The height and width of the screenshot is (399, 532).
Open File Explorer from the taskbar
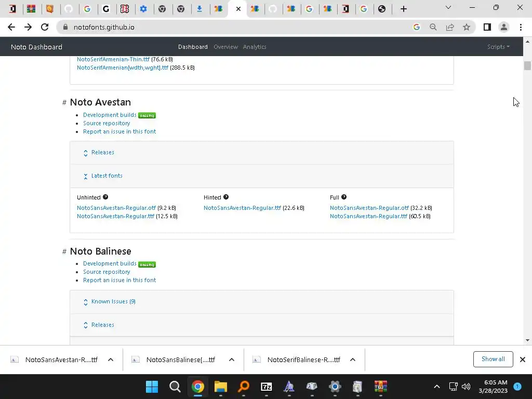coord(220,387)
